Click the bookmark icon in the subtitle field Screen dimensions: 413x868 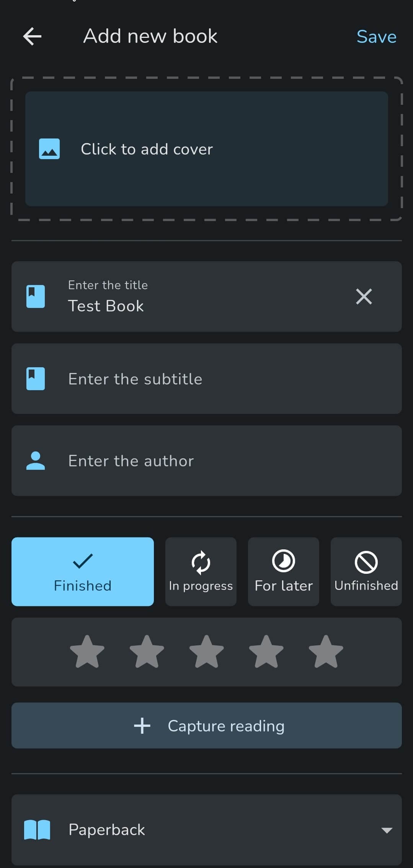pos(36,379)
